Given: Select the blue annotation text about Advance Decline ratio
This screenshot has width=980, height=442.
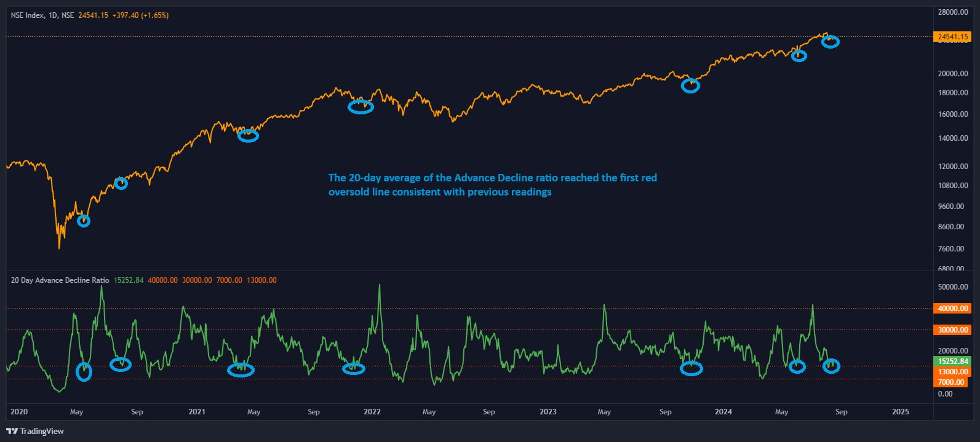Looking at the screenshot, I should 492,184.
